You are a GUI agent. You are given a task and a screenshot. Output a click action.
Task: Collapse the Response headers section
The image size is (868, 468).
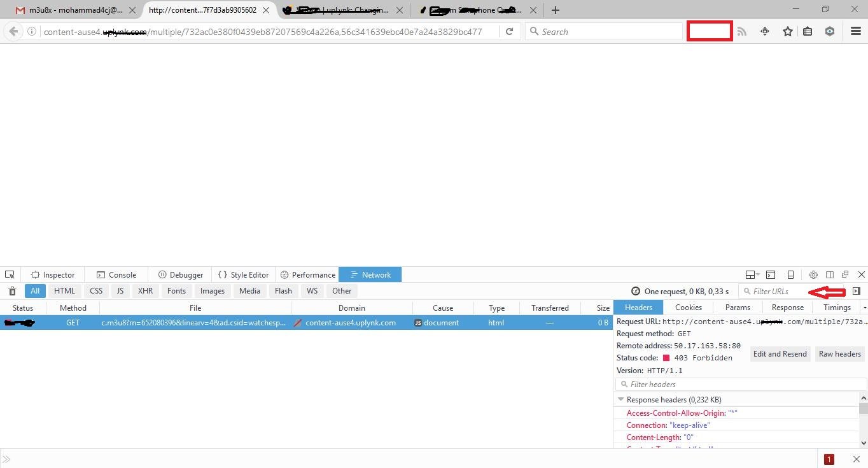[621, 399]
